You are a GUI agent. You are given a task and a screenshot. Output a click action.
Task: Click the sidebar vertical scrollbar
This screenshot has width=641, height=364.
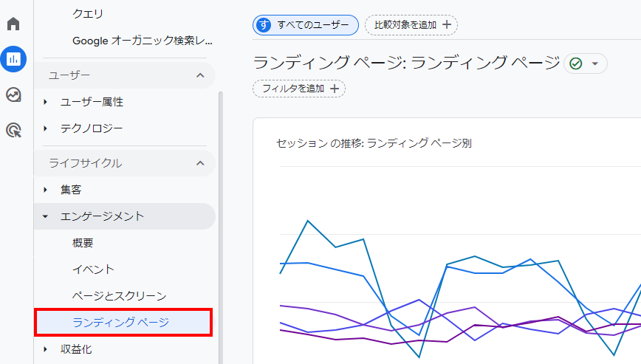221,227
